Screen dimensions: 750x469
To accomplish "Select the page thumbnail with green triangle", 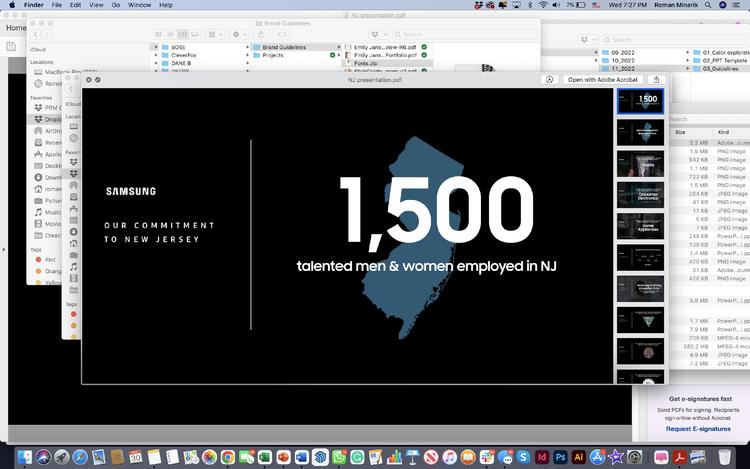I will [x=640, y=320].
